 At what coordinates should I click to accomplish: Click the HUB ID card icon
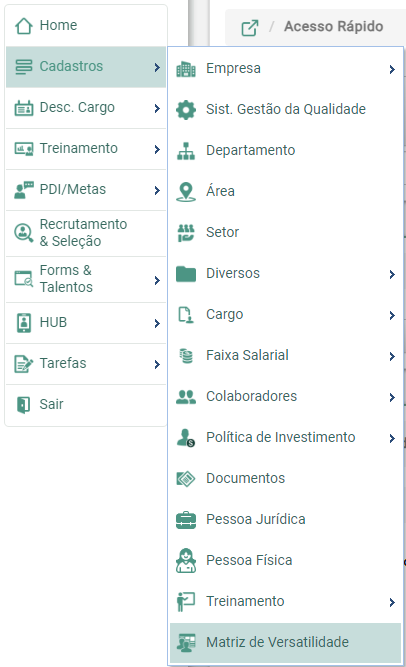point(24,323)
